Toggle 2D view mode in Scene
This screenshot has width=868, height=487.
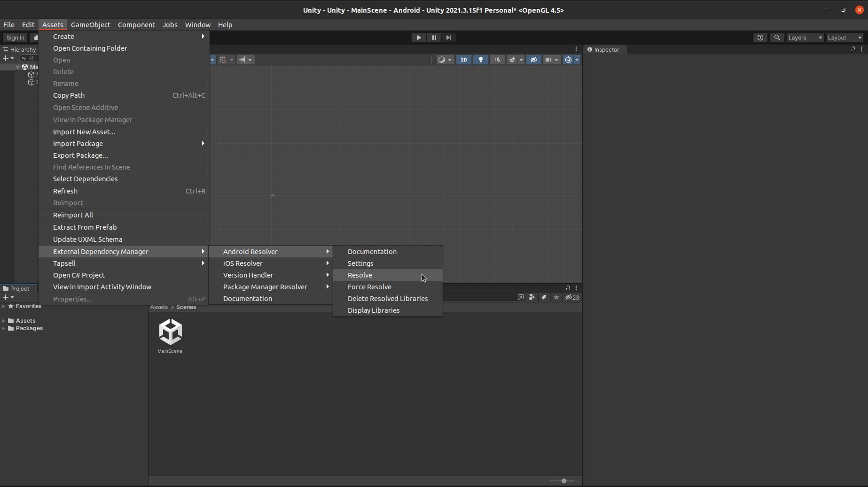[463, 60]
